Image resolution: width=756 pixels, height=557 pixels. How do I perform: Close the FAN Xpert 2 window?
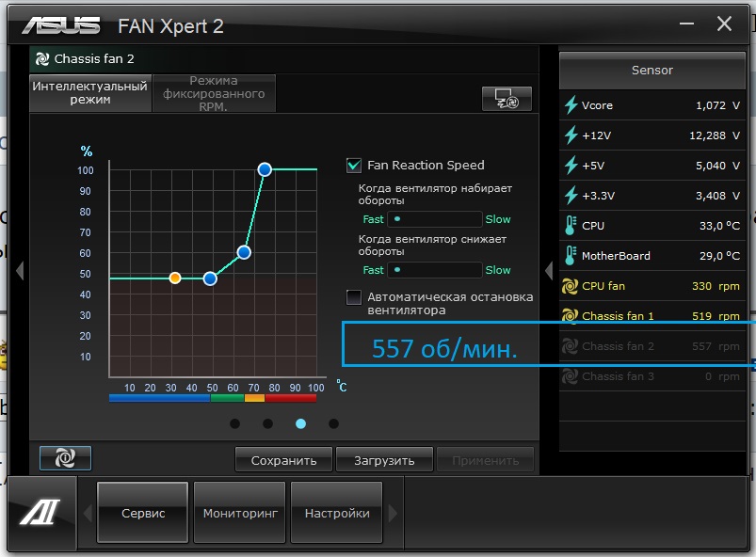724,24
